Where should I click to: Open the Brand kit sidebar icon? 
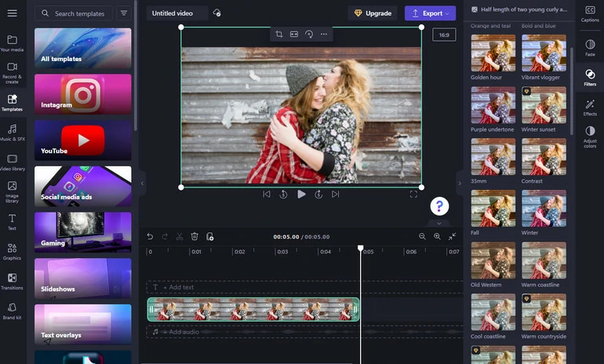coord(12,311)
